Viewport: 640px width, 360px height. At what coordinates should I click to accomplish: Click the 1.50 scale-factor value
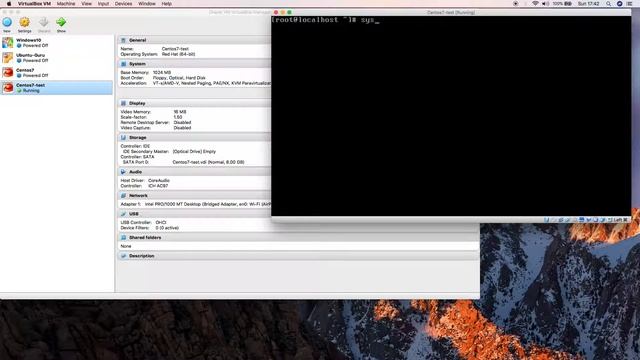click(x=178, y=117)
